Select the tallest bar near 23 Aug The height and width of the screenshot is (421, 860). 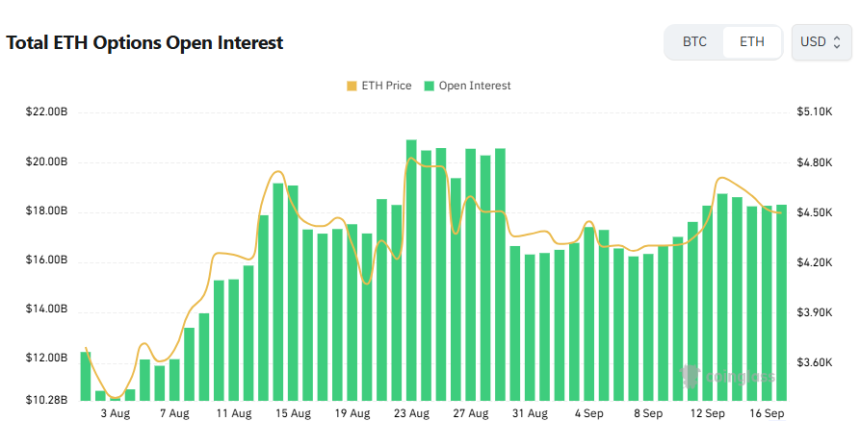coord(411,270)
